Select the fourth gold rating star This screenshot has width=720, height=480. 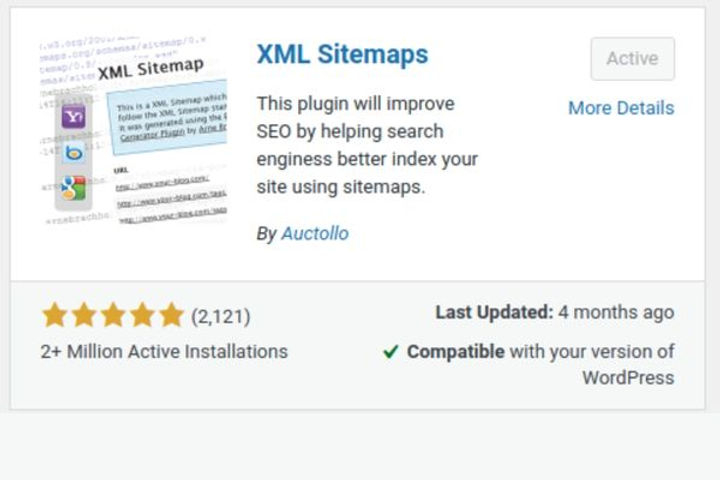pos(142,315)
